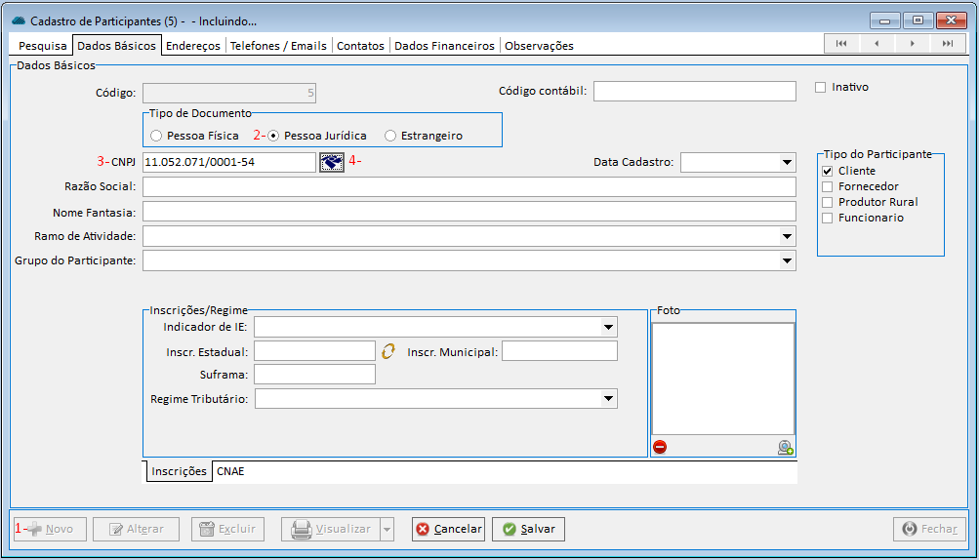The height and width of the screenshot is (560, 979).
Task: Expand the Regime Tributário combo box
Action: click(x=608, y=398)
